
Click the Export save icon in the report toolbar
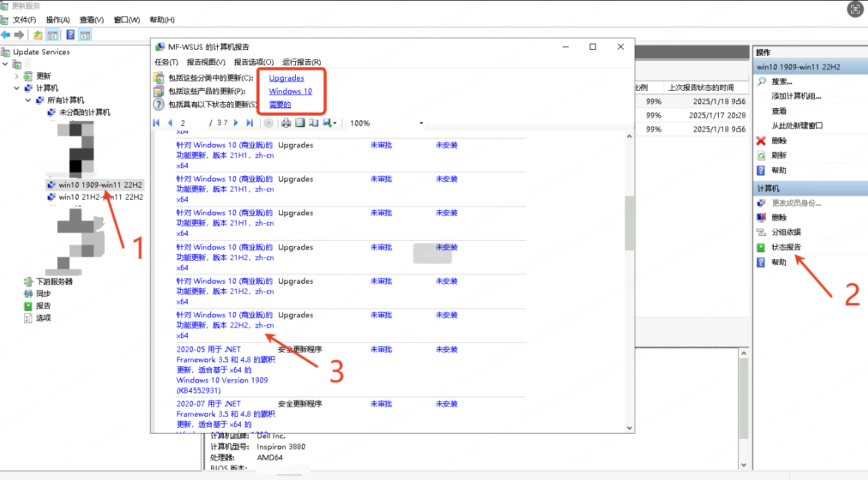click(326, 123)
